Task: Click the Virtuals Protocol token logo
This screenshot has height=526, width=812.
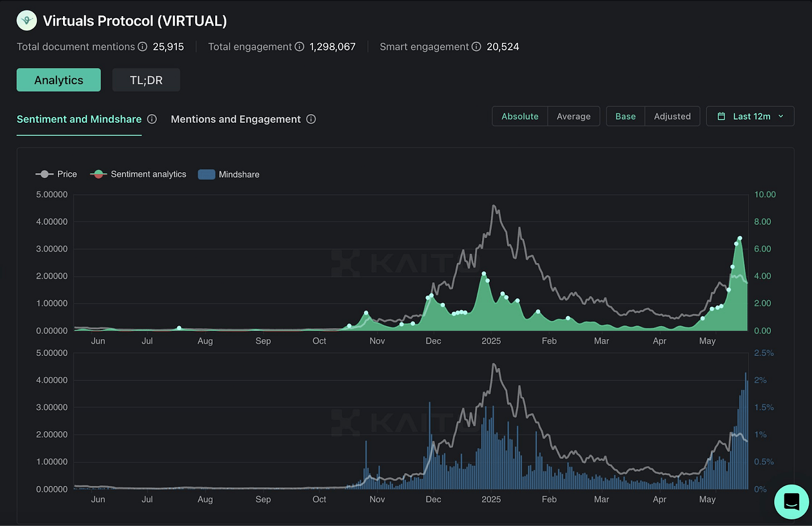Action: [27, 21]
